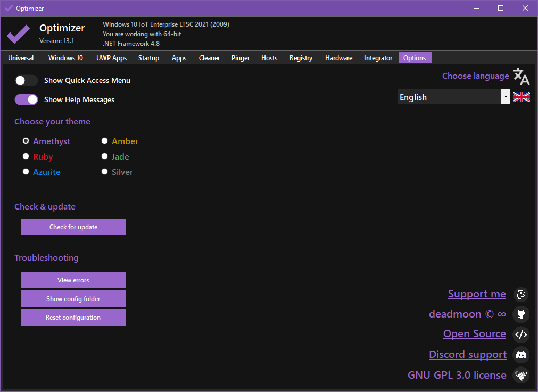
Task: Enable the Show Quick Access Menu toggle
Action: (26, 80)
